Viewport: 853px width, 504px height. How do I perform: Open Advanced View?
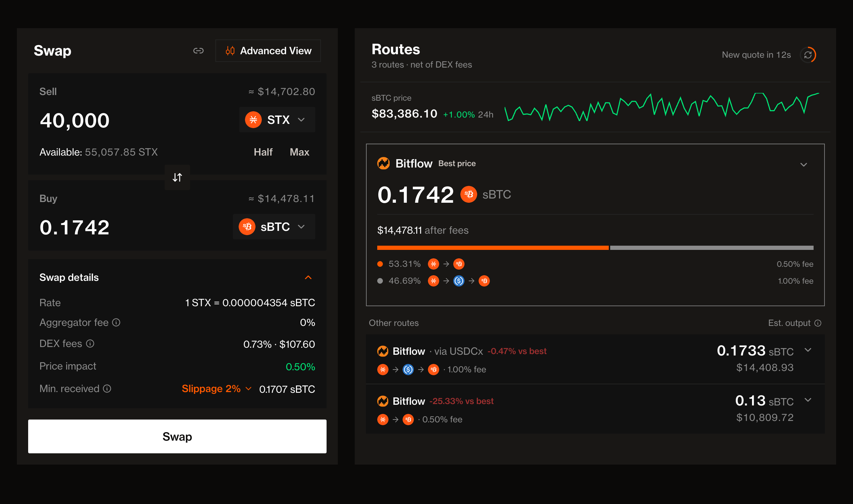coord(268,51)
